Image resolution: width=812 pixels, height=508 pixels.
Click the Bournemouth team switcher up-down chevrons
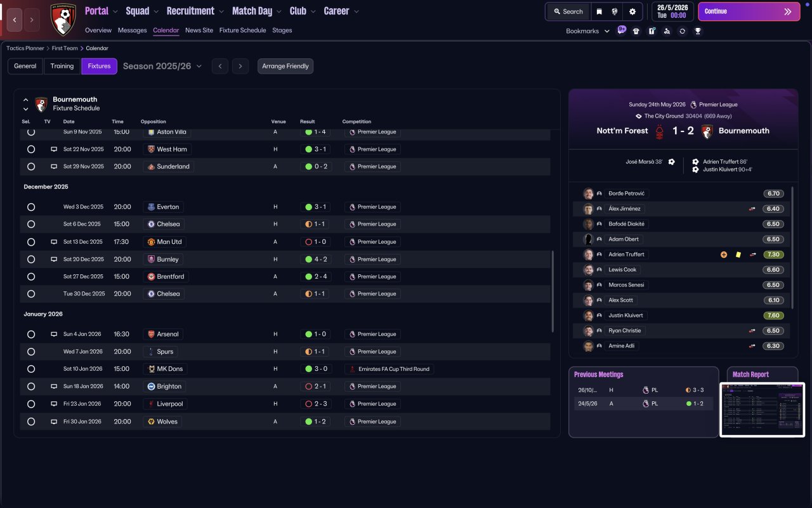26,104
